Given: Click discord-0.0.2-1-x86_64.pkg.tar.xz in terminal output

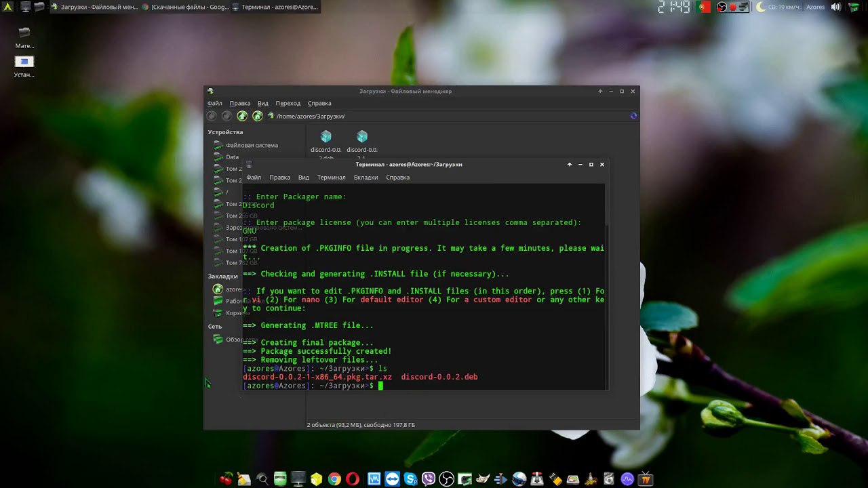Looking at the screenshot, I should 317,377.
